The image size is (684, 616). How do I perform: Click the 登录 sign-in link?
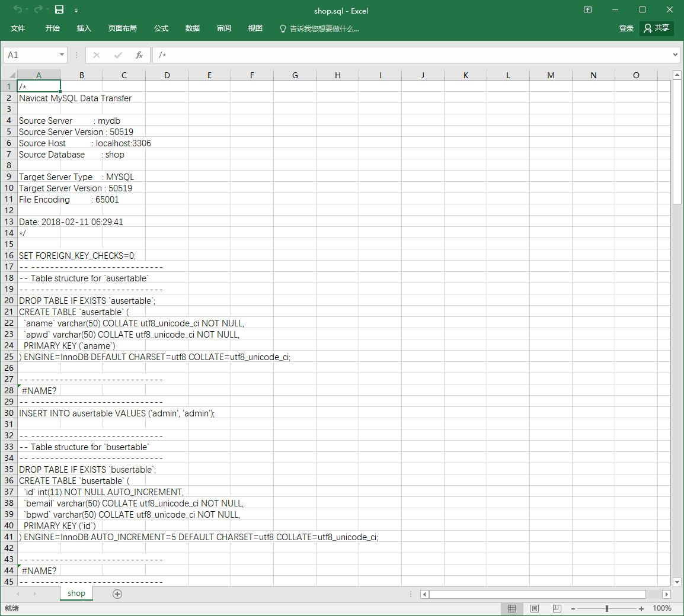[x=626, y=28]
